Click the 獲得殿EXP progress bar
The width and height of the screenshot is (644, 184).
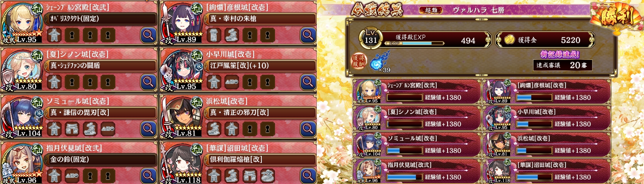pos(415,43)
